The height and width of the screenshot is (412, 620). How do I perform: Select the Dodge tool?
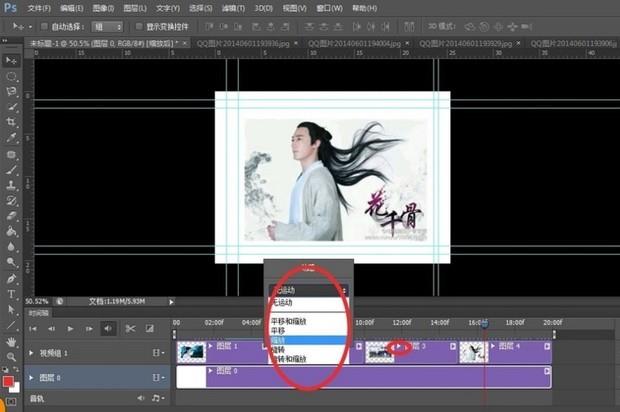coord(11,262)
